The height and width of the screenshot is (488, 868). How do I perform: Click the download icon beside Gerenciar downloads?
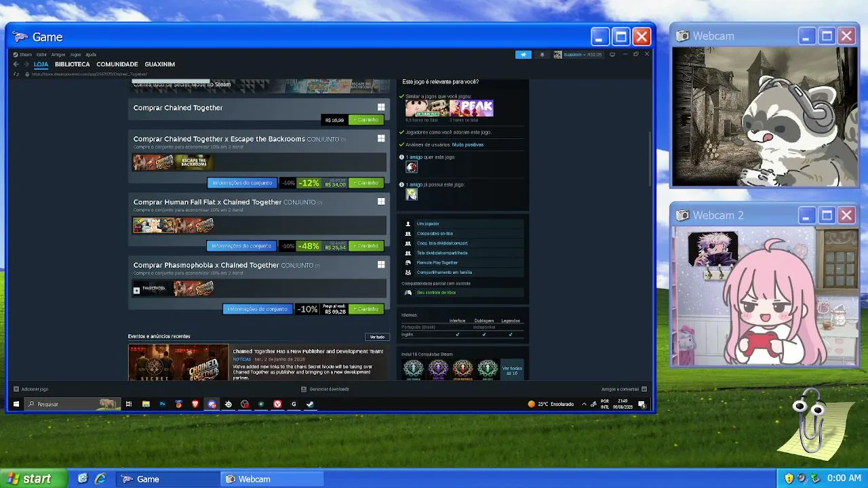point(304,389)
